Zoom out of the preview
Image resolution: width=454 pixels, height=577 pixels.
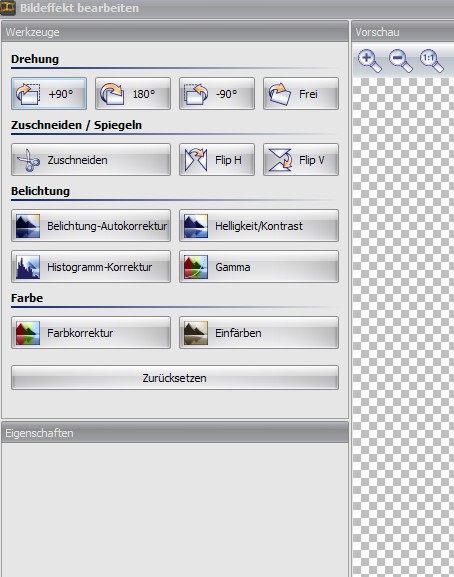pyautogui.click(x=400, y=61)
